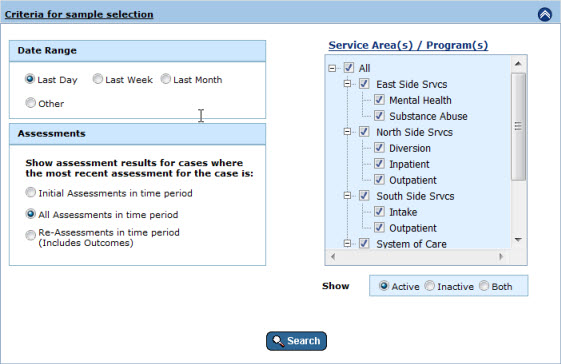561x364 pixels.
Task: Collapse the South Side Srvcs node
Action: coord(347,195)
